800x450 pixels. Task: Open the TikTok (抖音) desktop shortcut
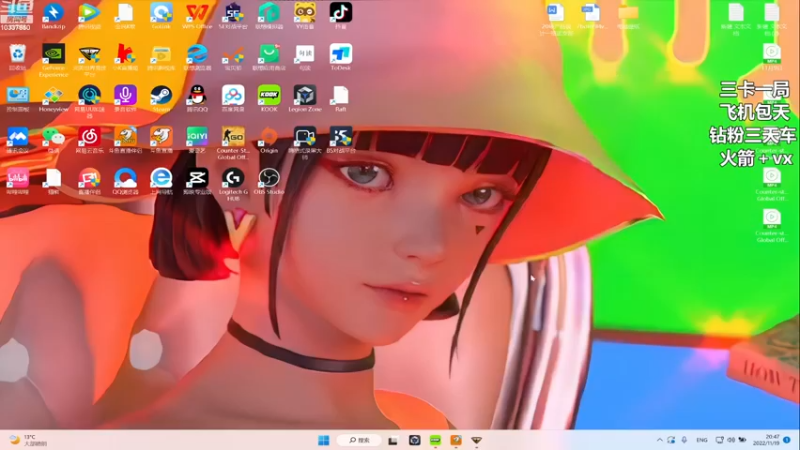340,15
